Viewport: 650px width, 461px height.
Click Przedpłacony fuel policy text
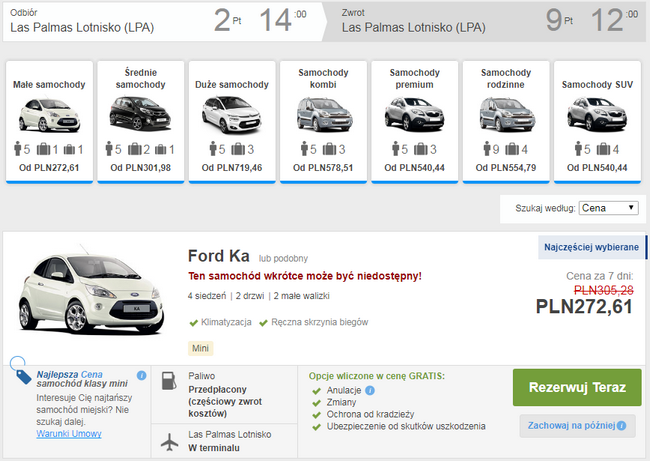(225, 401)
